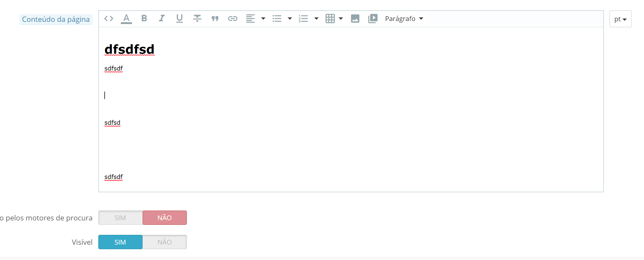The image size is (644, 260).
Task: Toggle bold formatting
Action: tap(144, 19)
